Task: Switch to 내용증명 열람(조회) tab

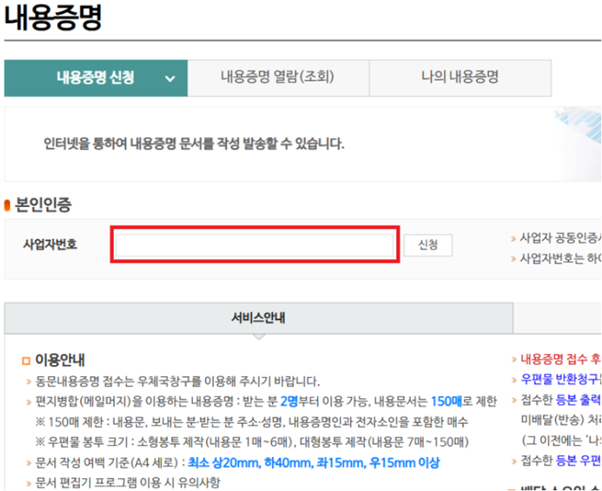Action: pos(277,78)
